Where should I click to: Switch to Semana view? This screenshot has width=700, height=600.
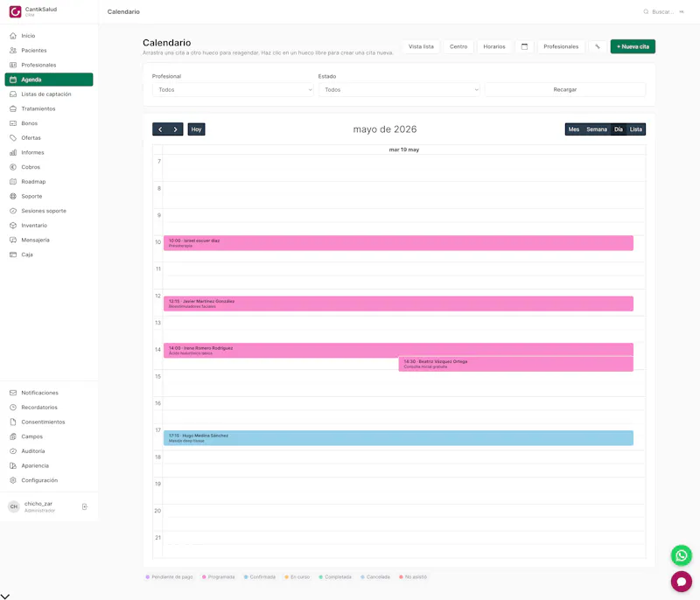[x=597, y=129]
